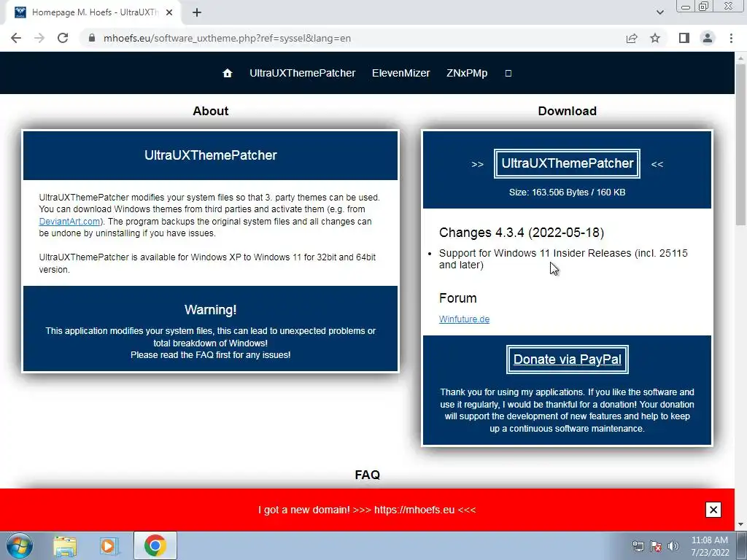
Task: Click scrollbar down arrow
Action: point(740,525)
